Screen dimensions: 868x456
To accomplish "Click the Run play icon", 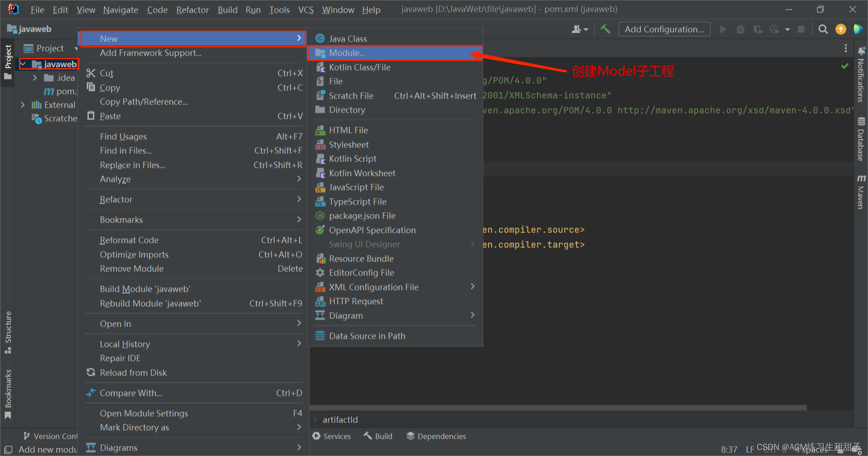I will 723,29.
